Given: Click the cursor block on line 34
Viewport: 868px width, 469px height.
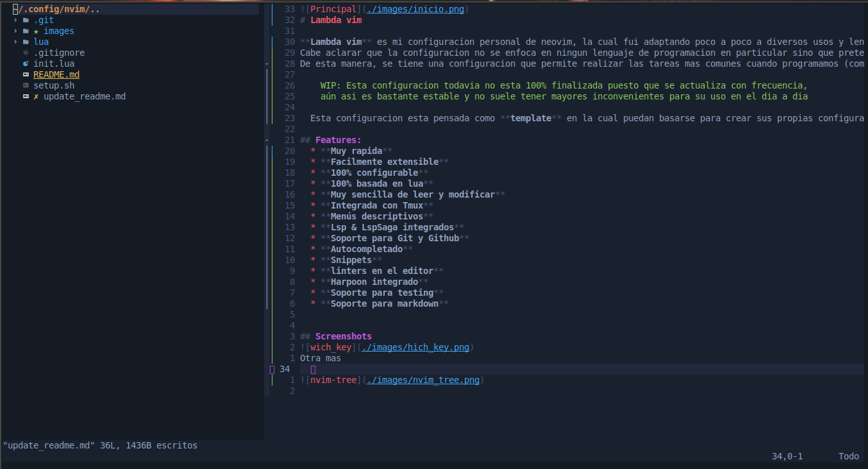Looking at the screenshot, I should [x=313, y=370].
